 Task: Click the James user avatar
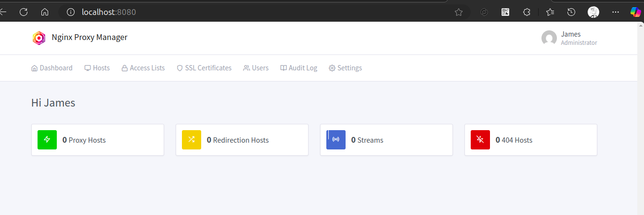point(549,39)
